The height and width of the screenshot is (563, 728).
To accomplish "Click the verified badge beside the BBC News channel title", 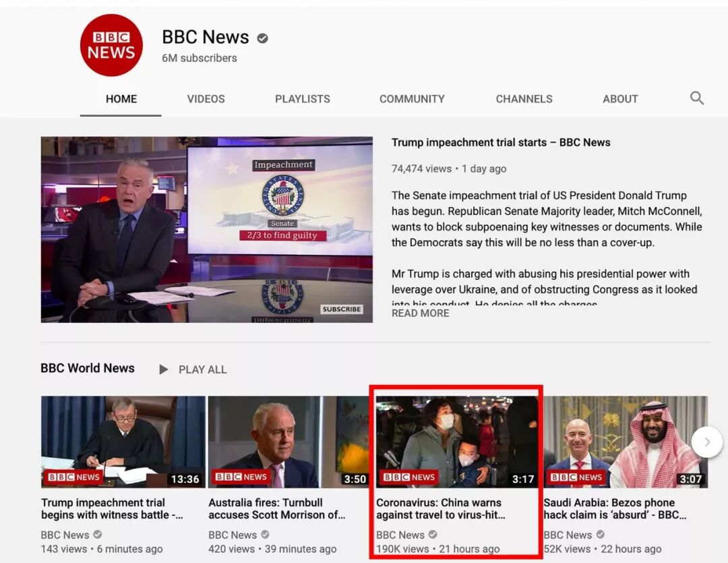I will pyautogui.click(x=262, y=38).
